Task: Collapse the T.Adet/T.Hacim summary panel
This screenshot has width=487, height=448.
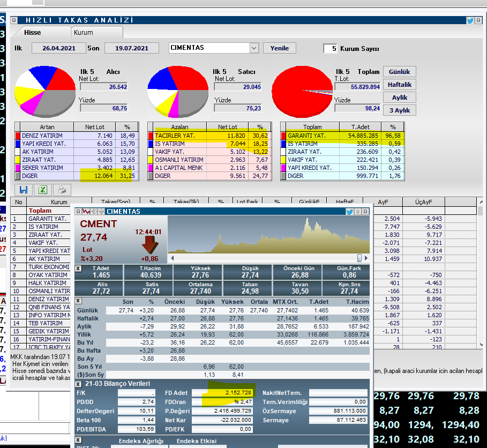Action: 78,268
